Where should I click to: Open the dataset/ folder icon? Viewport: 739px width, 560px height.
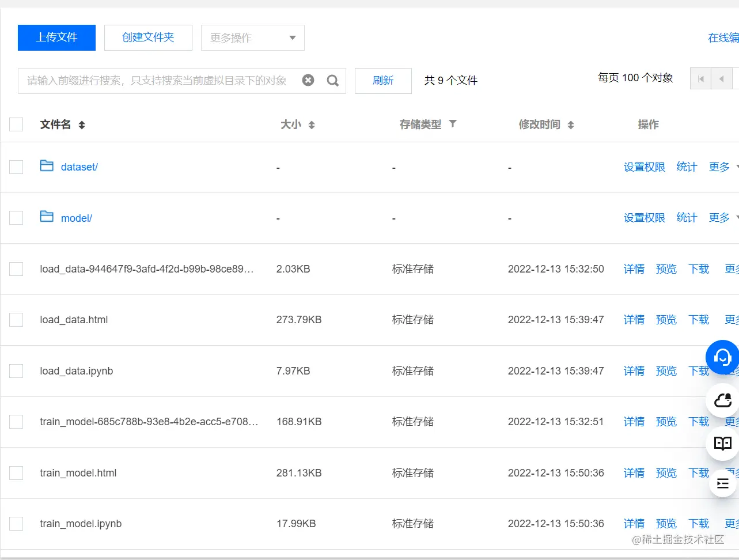pos(47,166)
